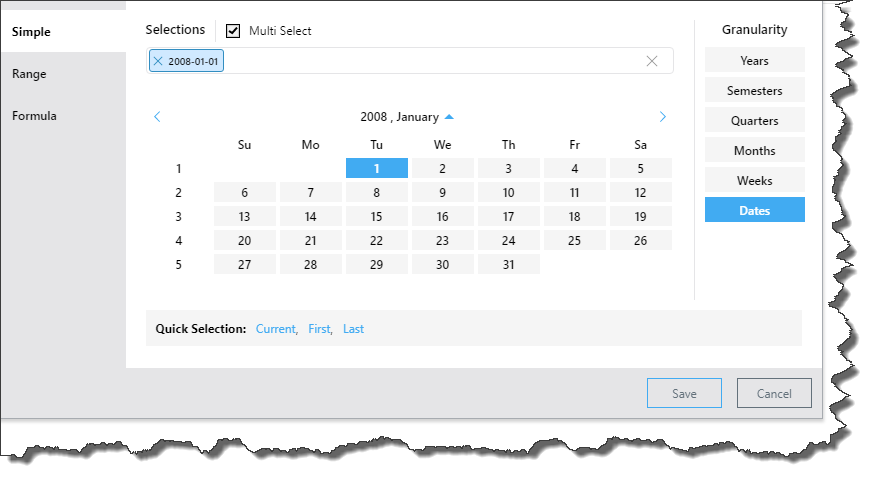Click inside the Selections input field
Image resolution: width=877 pixels, height=481 pixels.
click(430, 61)
